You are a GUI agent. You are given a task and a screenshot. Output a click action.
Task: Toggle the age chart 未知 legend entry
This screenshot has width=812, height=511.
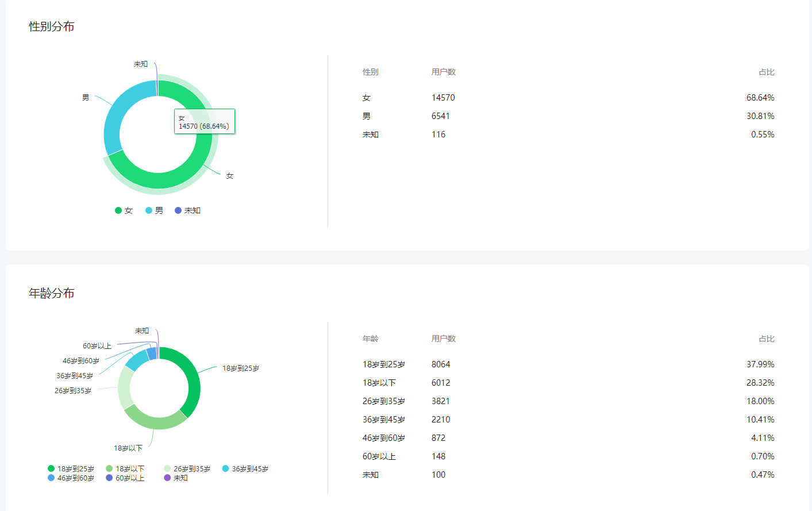pyautogui.click(x=176, y=478)
